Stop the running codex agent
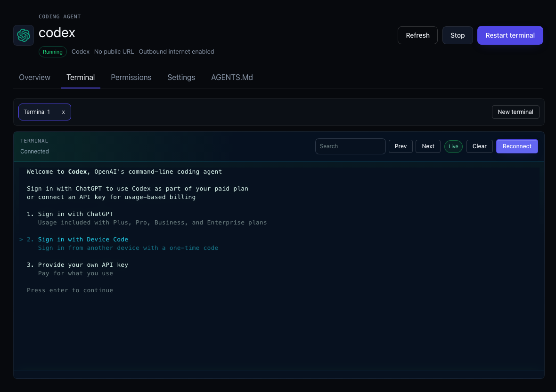 (458, 35)
